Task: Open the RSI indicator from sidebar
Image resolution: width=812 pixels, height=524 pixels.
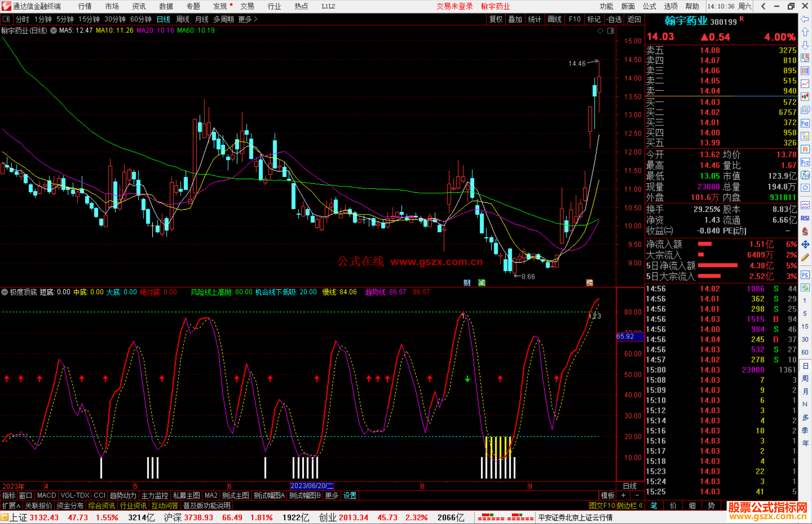Action: click(x=805, y=218)
